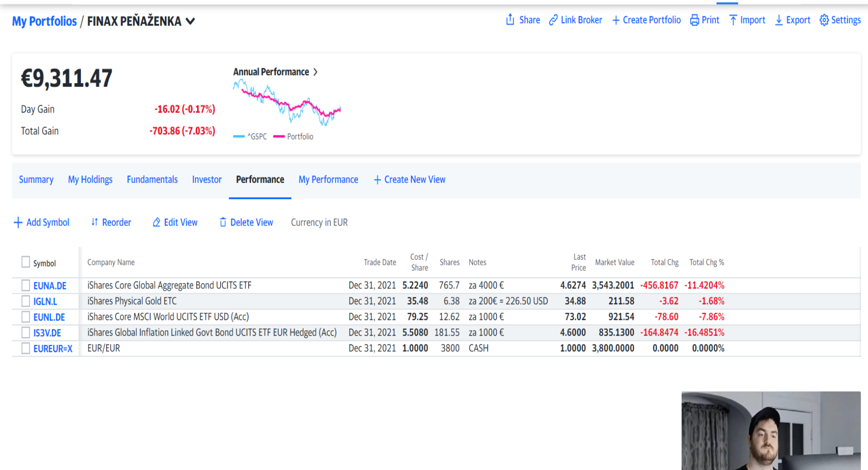Open the Fundamentals tab
The height and width of the screenshot is (470, 868).
152,180
